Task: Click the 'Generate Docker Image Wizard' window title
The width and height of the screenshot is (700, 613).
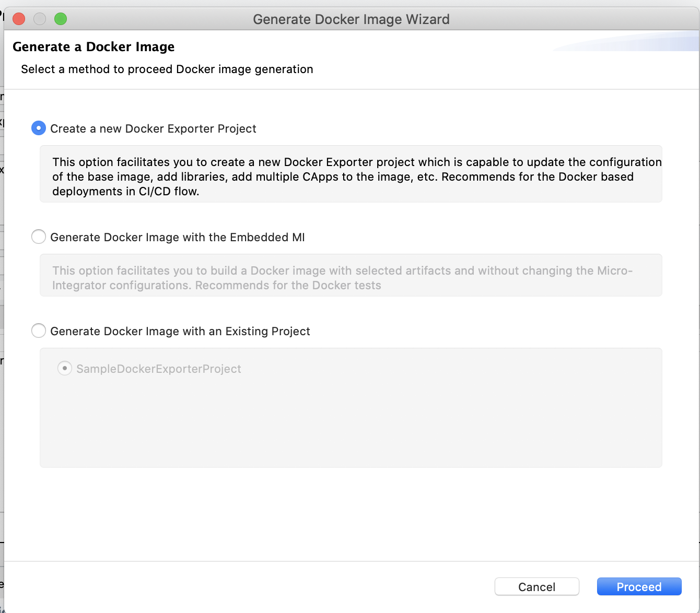Action: point(351,19)
